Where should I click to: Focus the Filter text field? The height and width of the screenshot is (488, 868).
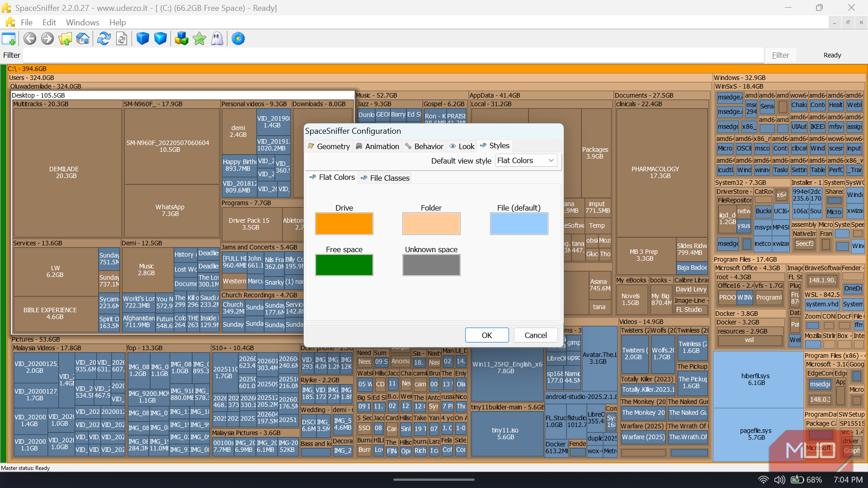(x=393, y=55)
